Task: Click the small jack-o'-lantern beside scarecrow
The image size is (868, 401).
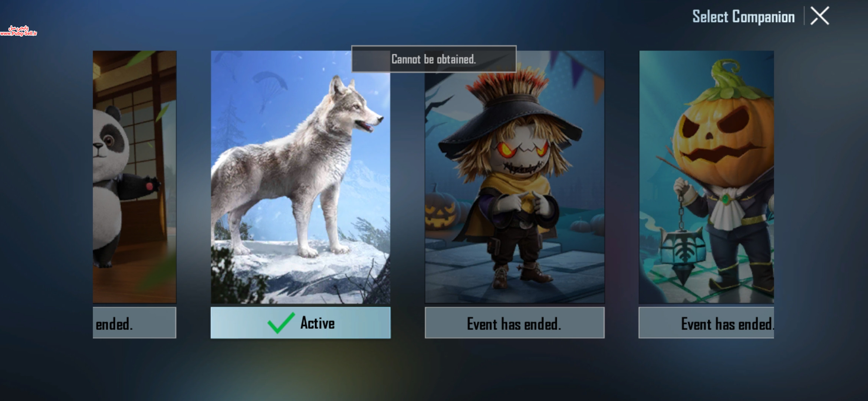Action: [441, 212]
